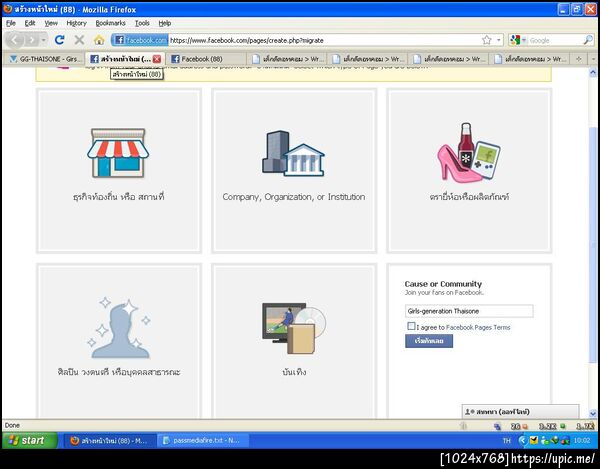This screenshot has height=469, width=600.
Task: Open the list all tabs dropdown
Action: (593, 59)
